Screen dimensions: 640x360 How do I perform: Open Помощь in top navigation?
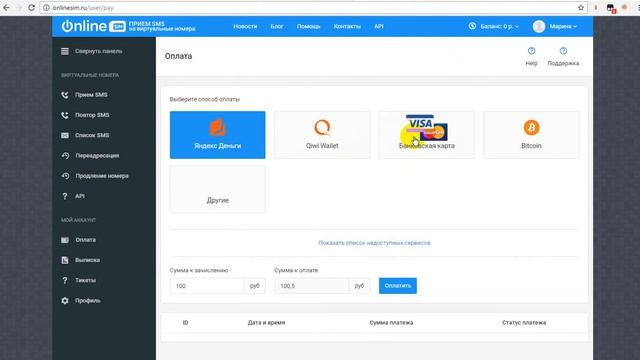coord(309,26)
